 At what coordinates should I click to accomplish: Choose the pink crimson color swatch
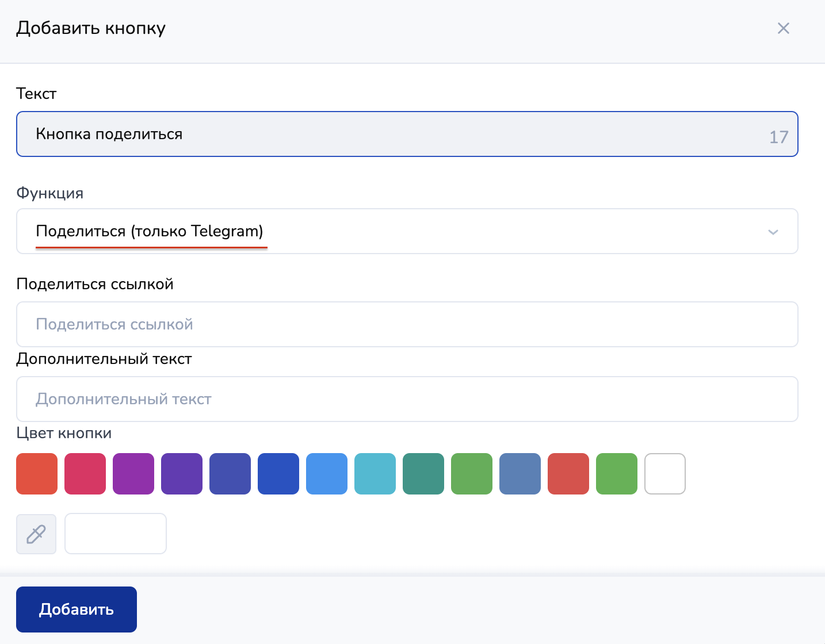click(x=85, y=474)
